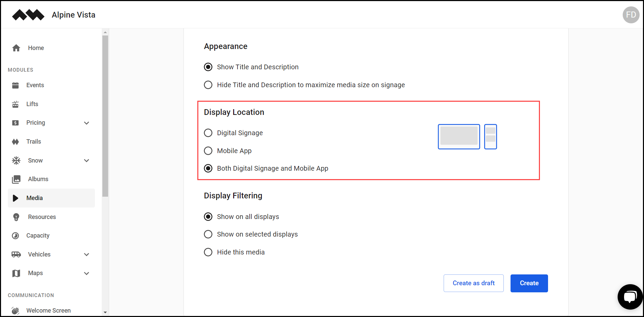This screenshot has width=644, height=317.
Task: Expand the Snow submenu chevron
Action: pos(86,161)
